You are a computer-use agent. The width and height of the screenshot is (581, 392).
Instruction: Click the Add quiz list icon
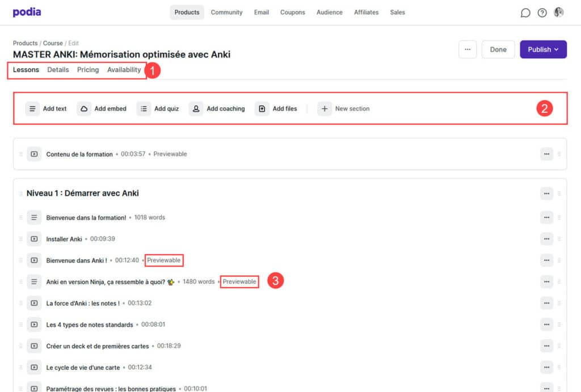(x=144, y=108)
